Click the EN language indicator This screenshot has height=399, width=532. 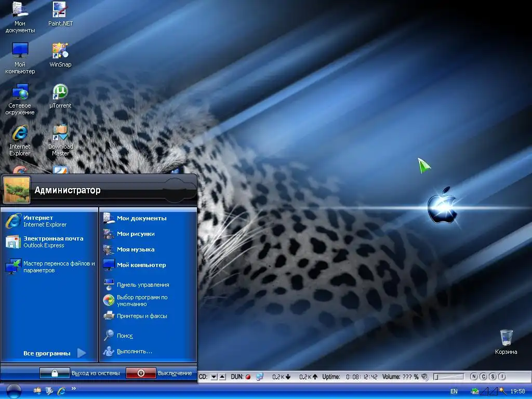point(454,391)
